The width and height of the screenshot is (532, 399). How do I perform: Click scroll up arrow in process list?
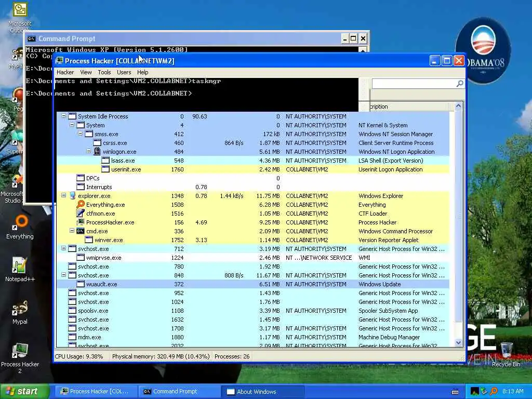point(458,106)
